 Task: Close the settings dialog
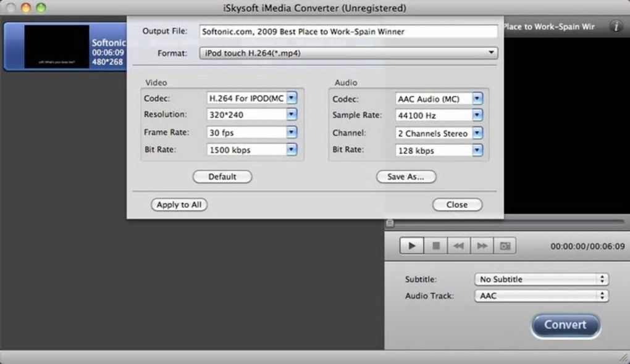coord(457,205)
